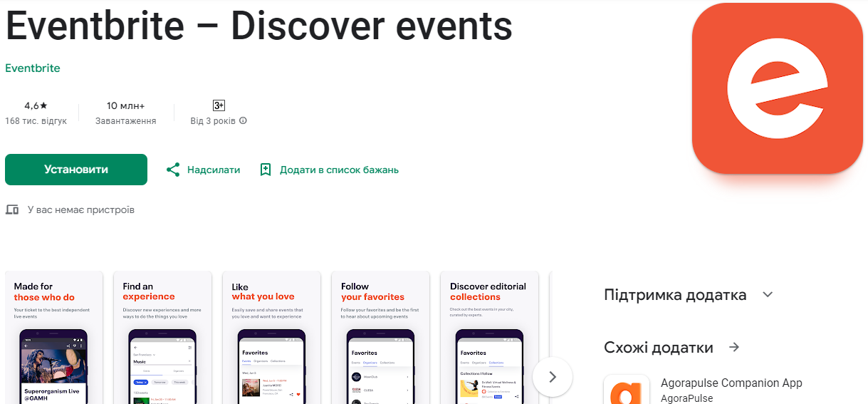Click the info icon next to Від 3 років
868x404 pixels.
244,121
